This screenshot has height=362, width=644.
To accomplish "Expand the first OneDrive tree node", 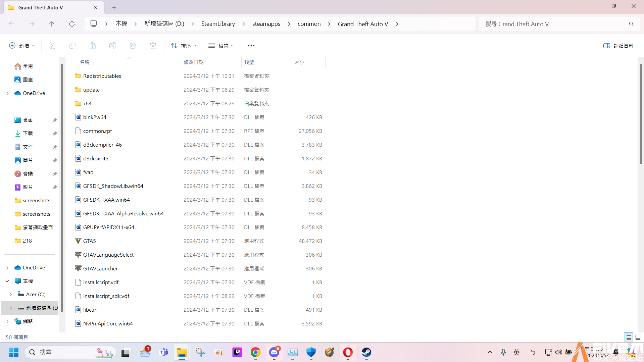I will coord(7,93).
